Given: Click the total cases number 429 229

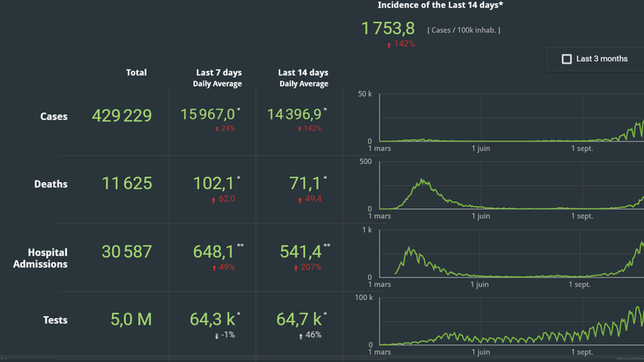Looking at the screenshot, I should tap(122, 116).
